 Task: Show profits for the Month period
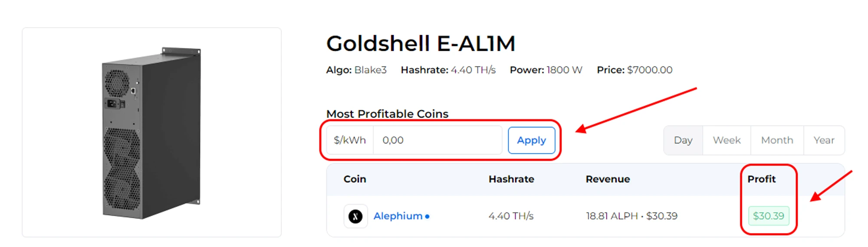point(777,140)
